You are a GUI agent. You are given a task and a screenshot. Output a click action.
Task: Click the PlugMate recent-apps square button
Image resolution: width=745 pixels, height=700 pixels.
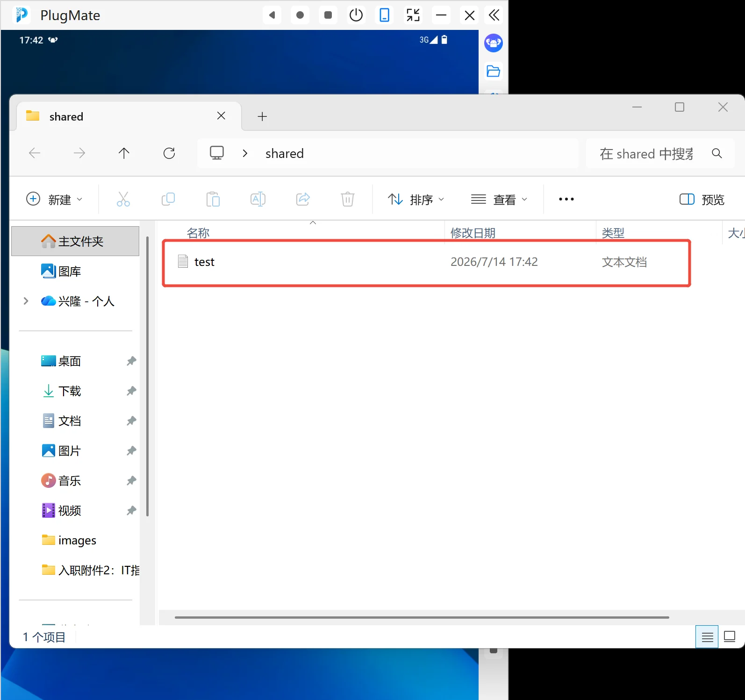[x=328, y=15]
